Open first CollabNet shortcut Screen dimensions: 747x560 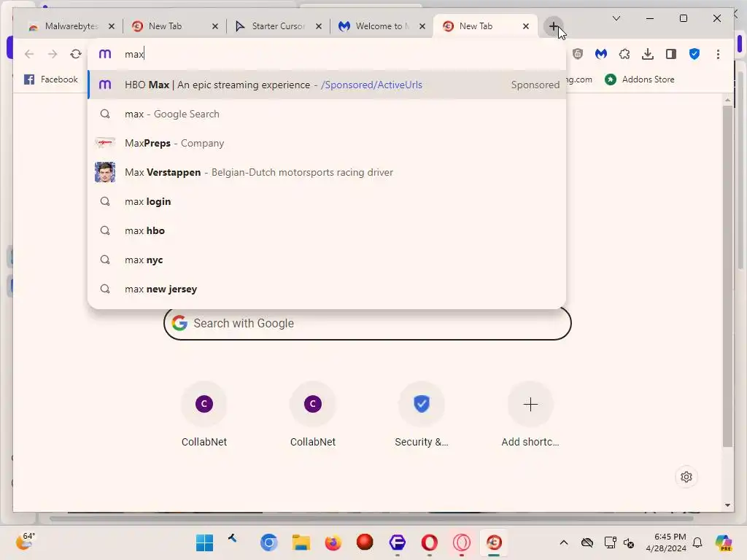204,414
